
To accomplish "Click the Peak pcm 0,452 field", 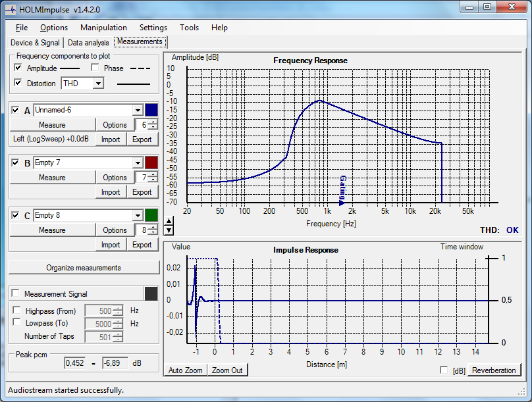I will coord(74,363).
